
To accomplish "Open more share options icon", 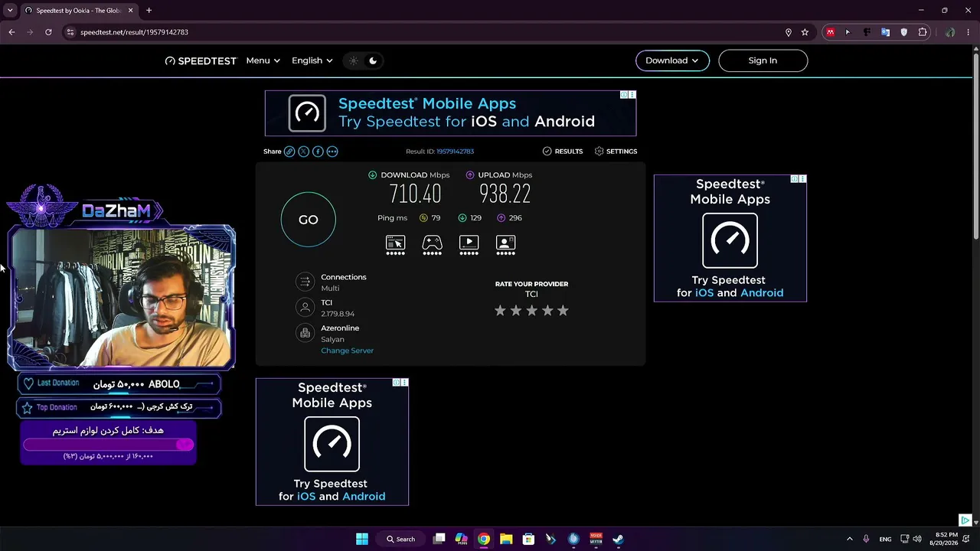I will (332, 152).
